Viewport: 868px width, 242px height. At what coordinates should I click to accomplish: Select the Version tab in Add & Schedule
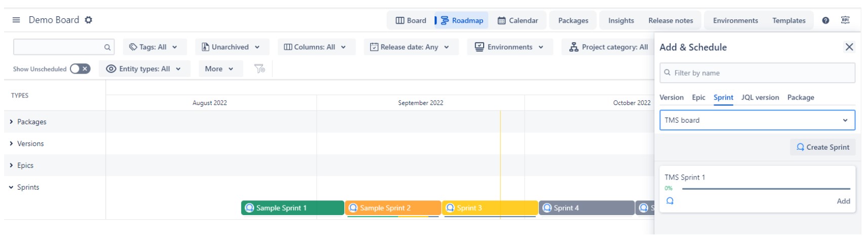672,97
